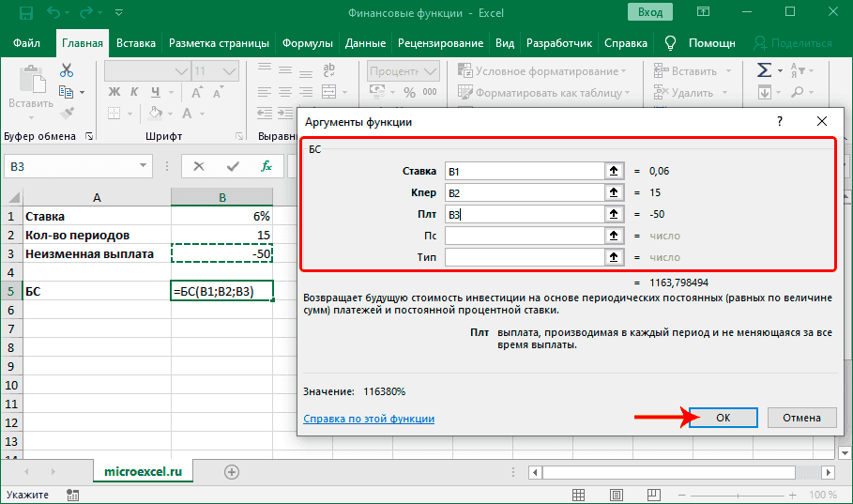Click into the Пс argument field
The height and width of the screenshot is (504, 853).
523,236
